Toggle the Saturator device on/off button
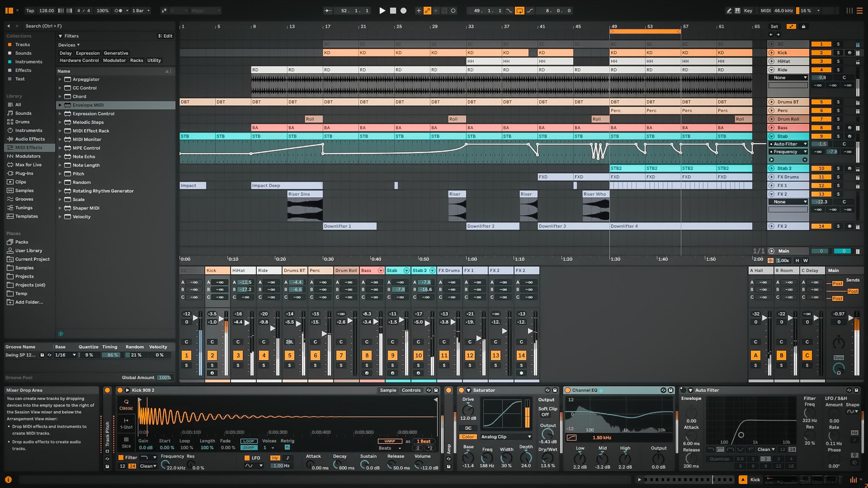 [x=461, y=390]
